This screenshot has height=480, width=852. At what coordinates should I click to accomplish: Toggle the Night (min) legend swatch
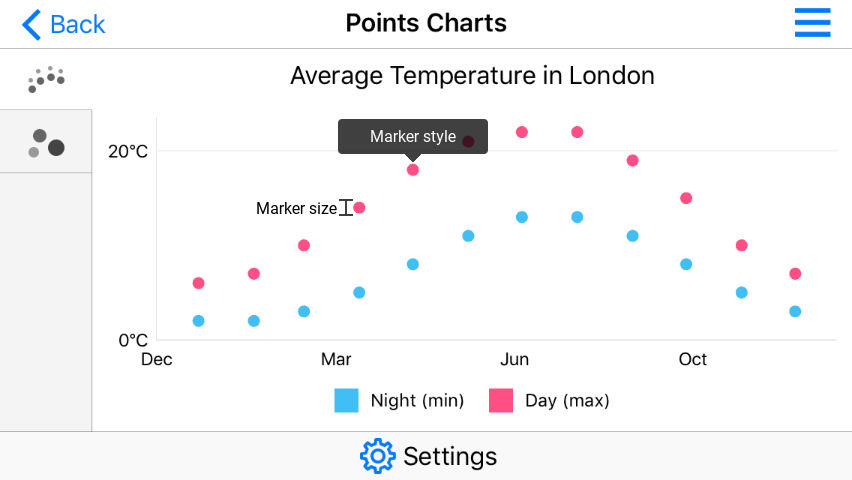[x=346, y=401]
